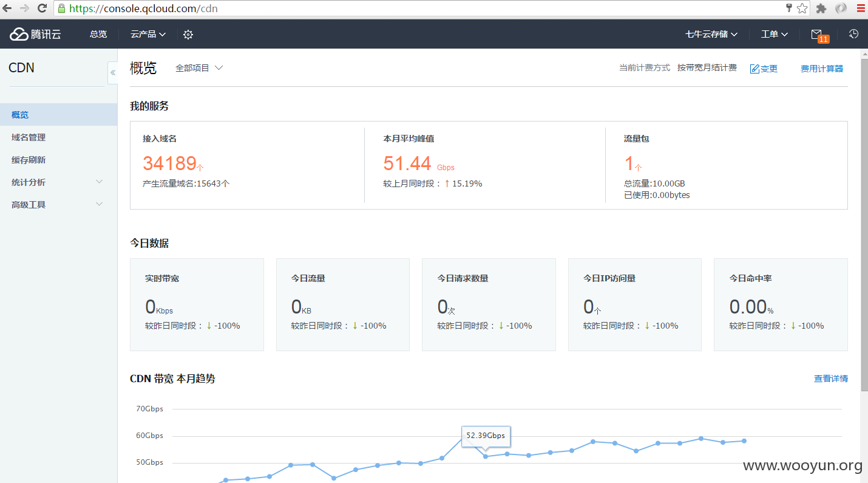Open the gear settings icon in navbar
This screenshot has height=483, width=868.
(188, 35)
